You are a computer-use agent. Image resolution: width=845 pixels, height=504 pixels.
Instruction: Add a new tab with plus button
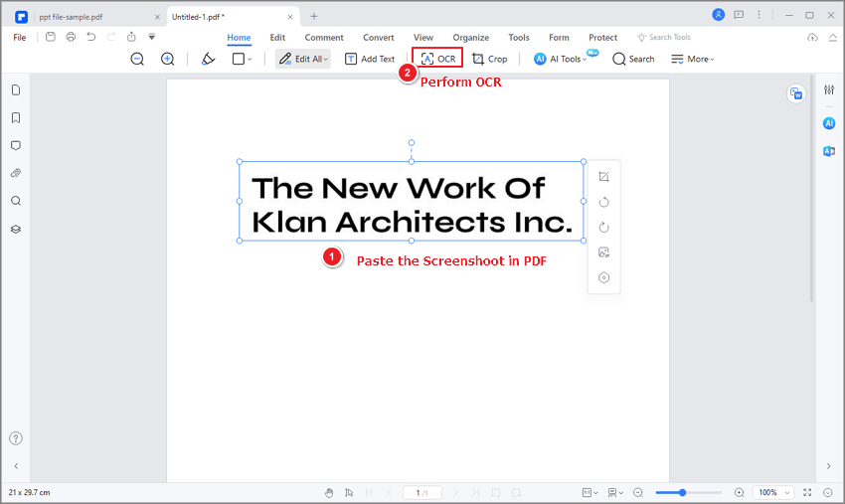313,17
